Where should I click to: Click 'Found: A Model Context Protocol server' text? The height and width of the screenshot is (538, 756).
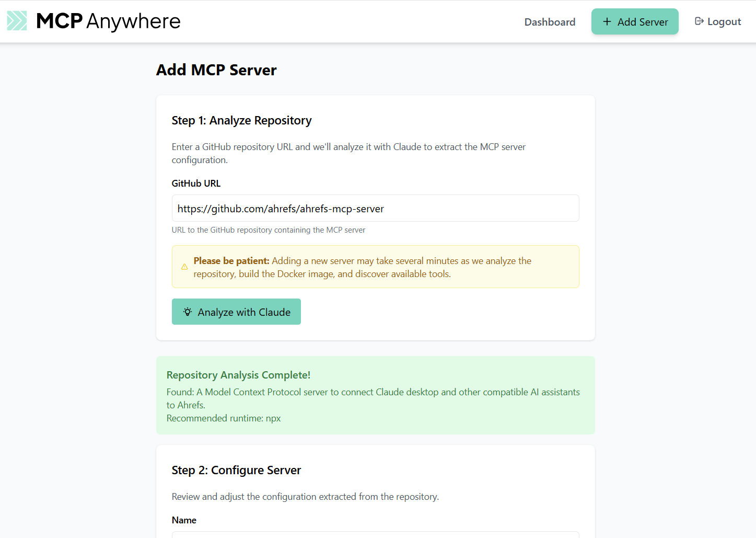pos(373,398)
